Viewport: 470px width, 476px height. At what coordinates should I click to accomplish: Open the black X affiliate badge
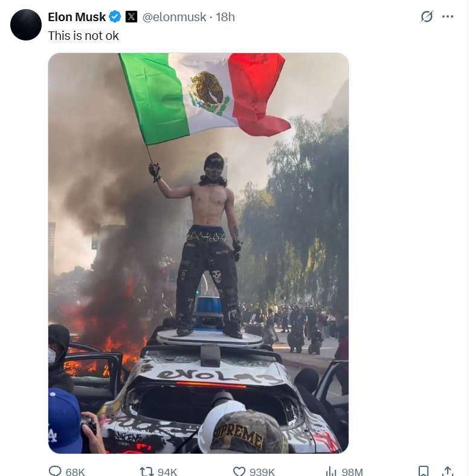tap(131, 16)
